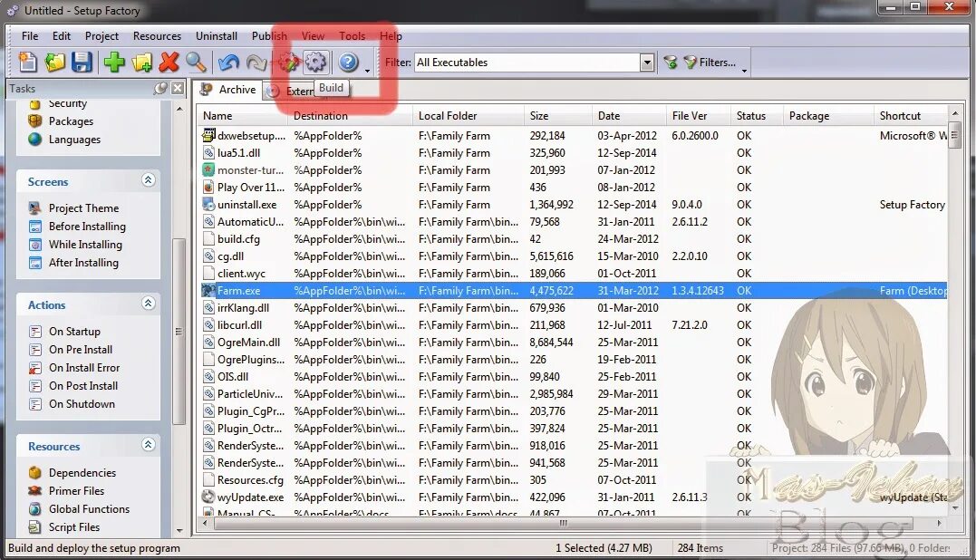The height and width of the screenshot is (560, 976).
Task: Redo action with the gray arrow icon
Action: pos(256,63)
